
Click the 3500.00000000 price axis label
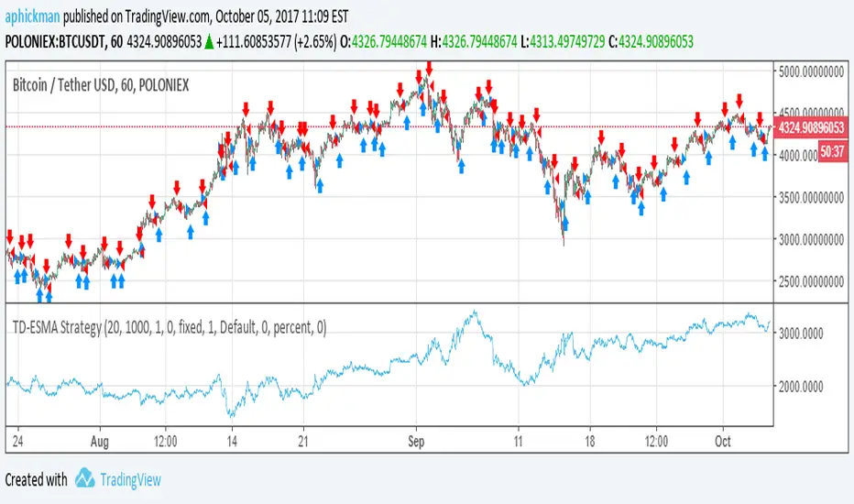coord(811,197)
